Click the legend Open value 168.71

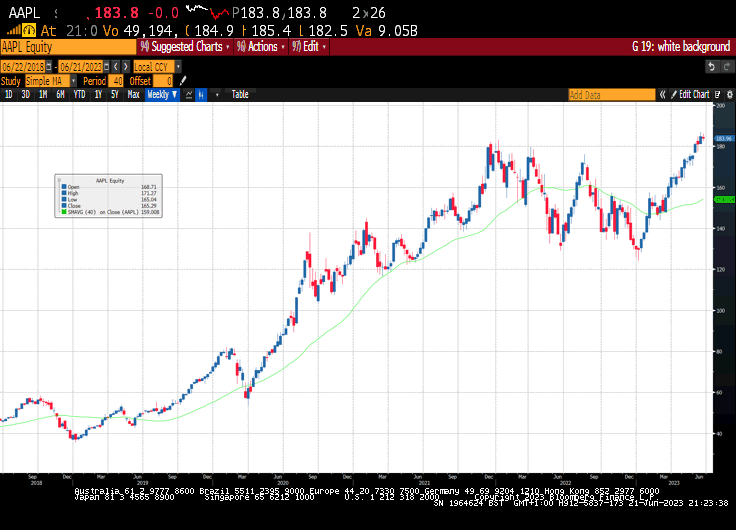coord(148,187)
